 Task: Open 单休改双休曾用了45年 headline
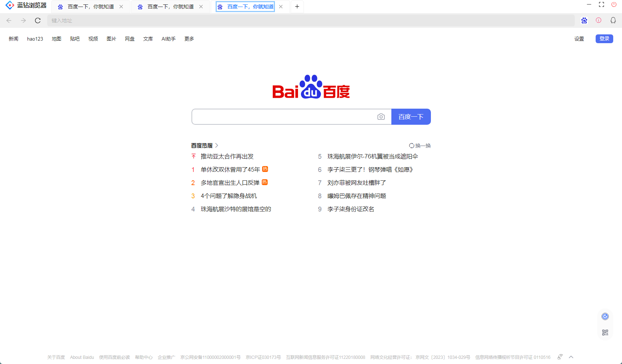coord(230,170)
